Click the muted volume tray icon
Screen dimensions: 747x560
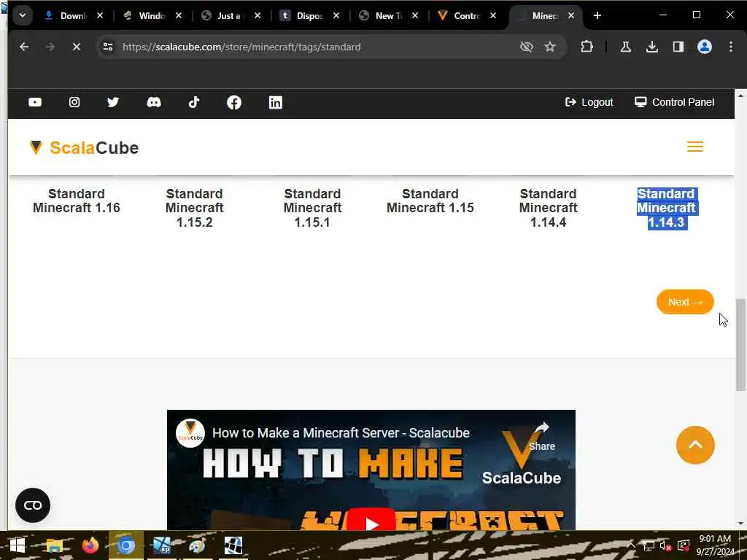tap(665, 545)
